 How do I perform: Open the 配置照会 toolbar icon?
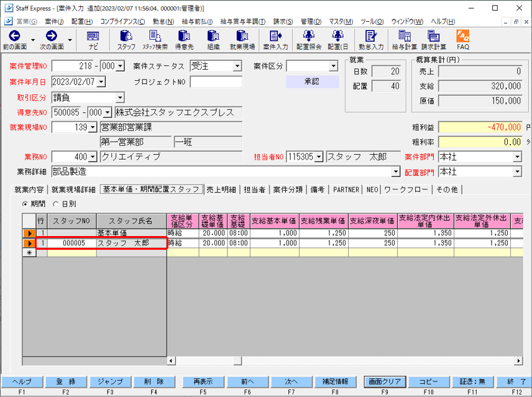(x=309, y=35)
